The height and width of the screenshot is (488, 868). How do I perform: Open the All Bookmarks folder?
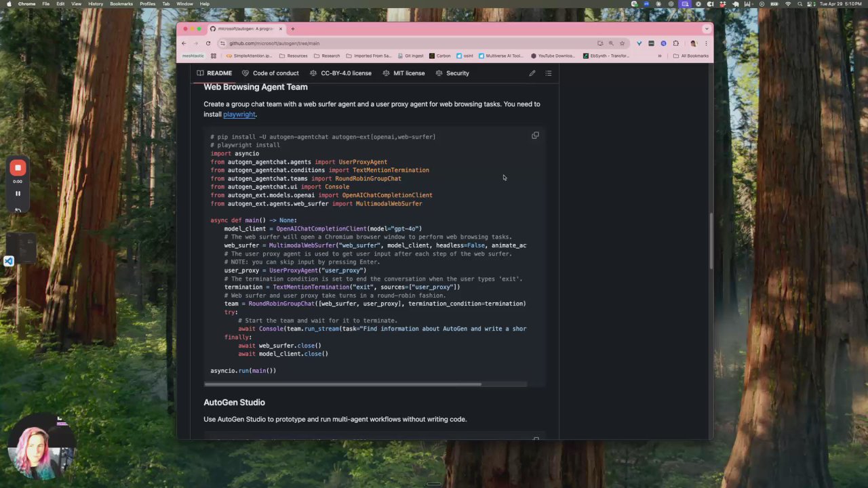pos(691,56)
